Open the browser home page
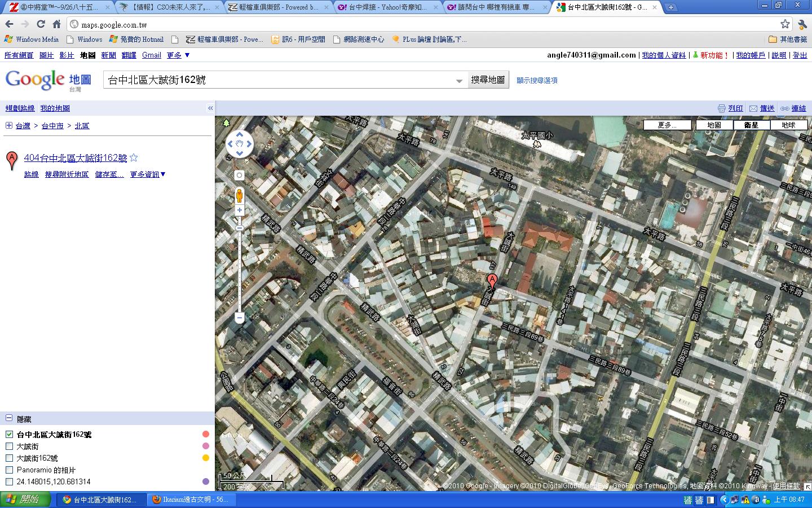The width and height of the screenshot is (812, 508). click(x=56, y=24)
